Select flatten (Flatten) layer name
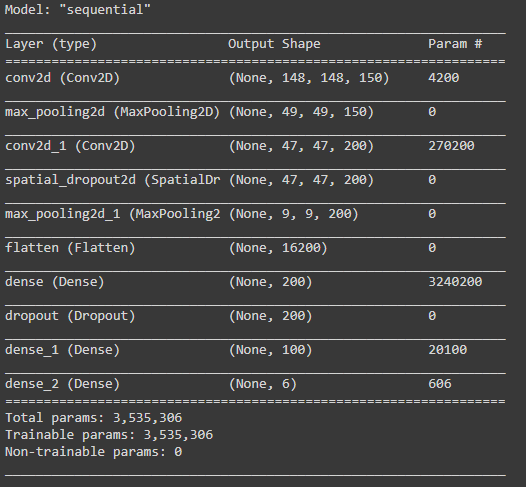Viewport: 526px width, 487px height. coord(70,248)
